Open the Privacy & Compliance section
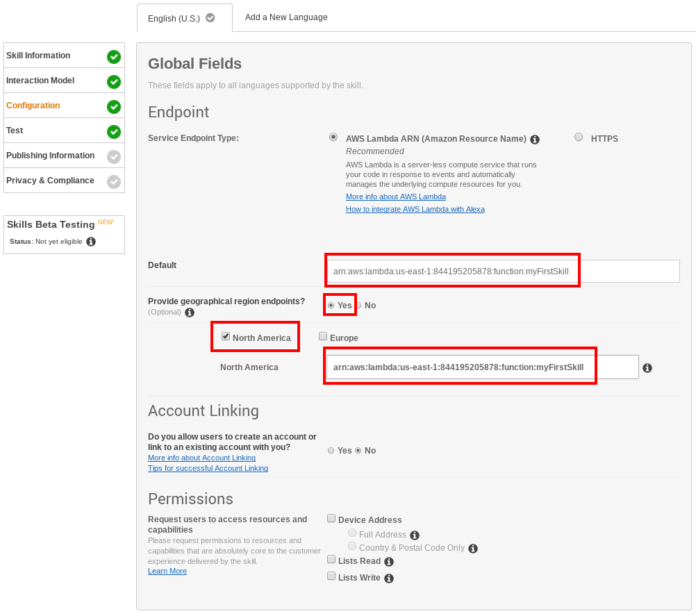The image size is (696, 616). [x=64, y=180]
